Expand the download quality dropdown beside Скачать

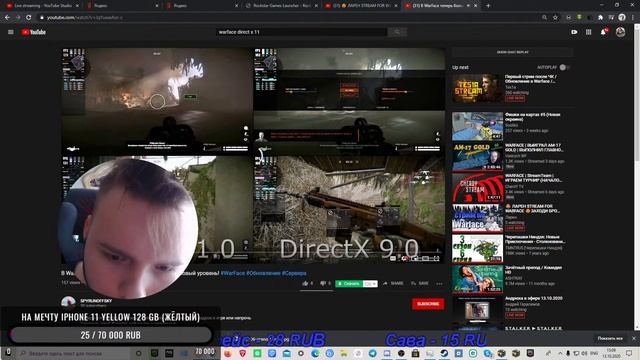click(x=370, y=284)
